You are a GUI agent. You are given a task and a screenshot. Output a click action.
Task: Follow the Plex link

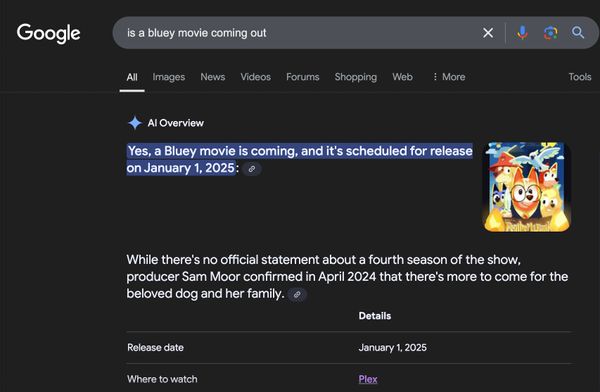point(368,379)
